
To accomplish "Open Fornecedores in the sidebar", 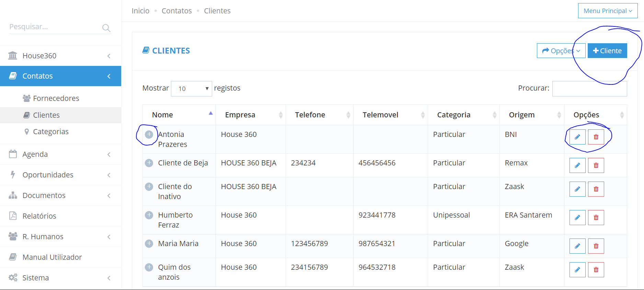I will [56, 98].
